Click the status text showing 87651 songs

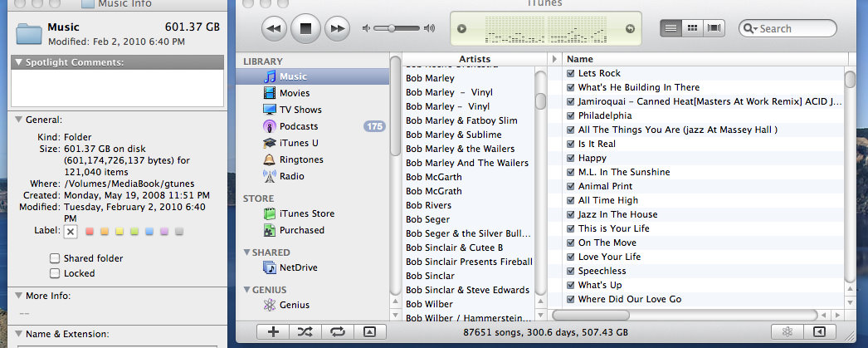545,332
